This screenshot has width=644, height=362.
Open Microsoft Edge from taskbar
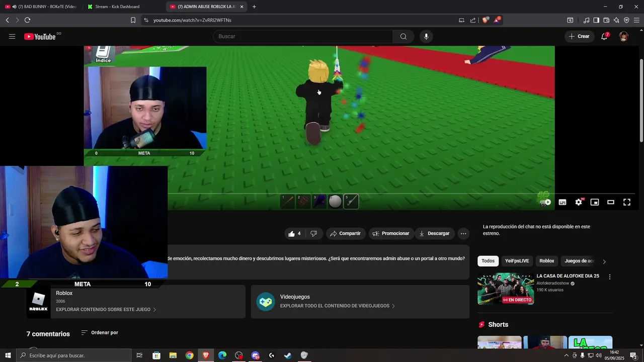coord(222,355)
